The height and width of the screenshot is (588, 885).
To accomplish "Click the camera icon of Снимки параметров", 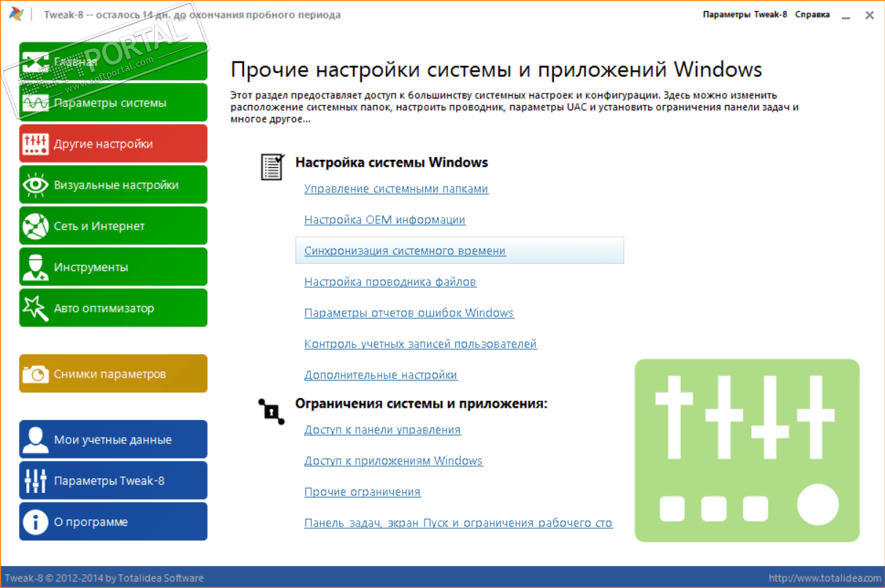I will [x=35, y=374].
